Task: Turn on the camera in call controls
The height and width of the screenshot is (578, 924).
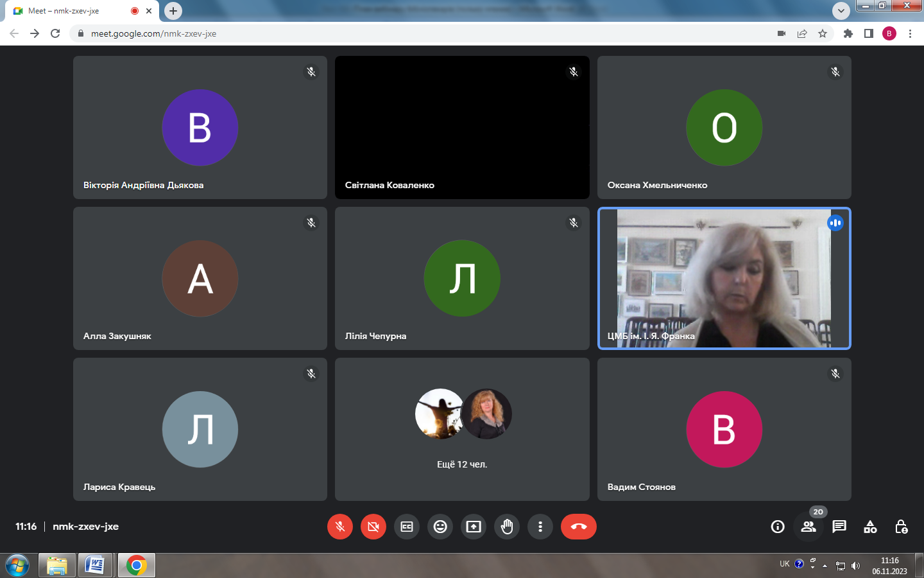Action: tap(373, 527)
